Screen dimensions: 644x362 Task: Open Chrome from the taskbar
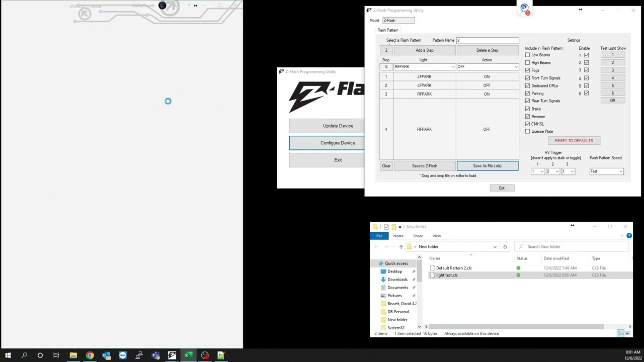coord(90,355)
